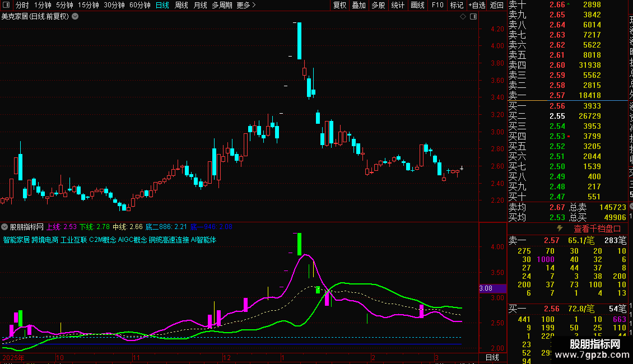This screenshot has height=364, width=633.
Task: Click the 买均 price 2.53
Action: click(557, 217)
